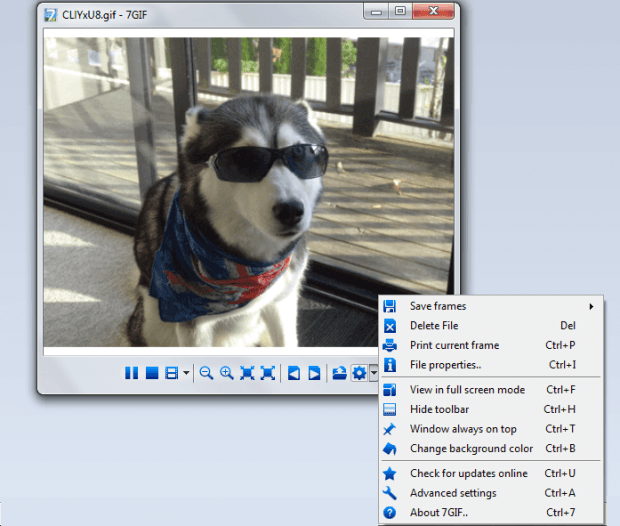Click the paint bucket background color icon
620x526 pixels.
click(x=389, y=448)
